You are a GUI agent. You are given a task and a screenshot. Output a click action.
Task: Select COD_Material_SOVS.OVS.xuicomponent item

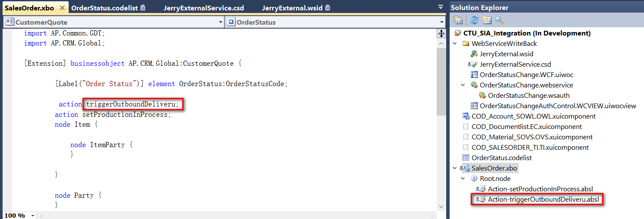[x=532, y=137]
